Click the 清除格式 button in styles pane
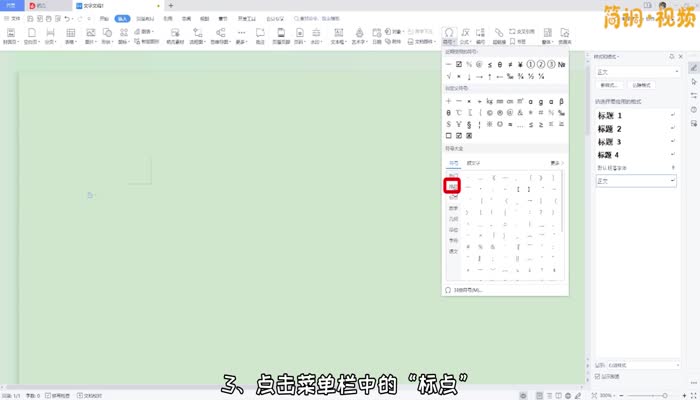The image size is (700, 400). [x=641, y=85]
